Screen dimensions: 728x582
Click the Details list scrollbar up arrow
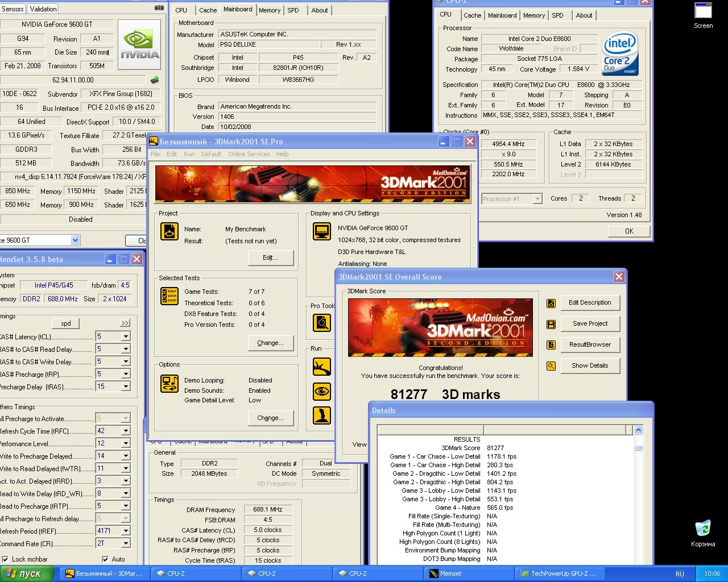(x=638, y=430)
